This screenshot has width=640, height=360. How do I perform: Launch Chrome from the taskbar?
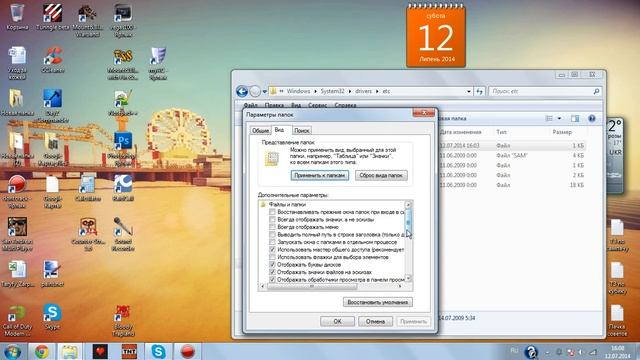(41, 351)
